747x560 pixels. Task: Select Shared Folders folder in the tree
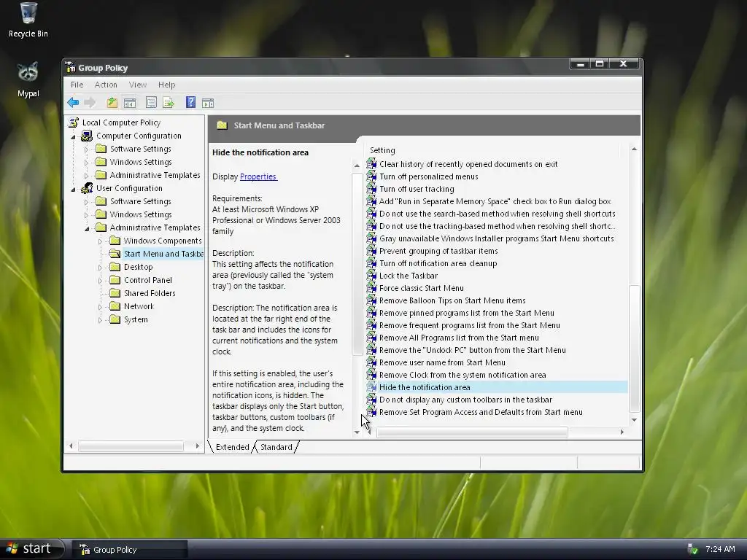(x=142, y=293)
